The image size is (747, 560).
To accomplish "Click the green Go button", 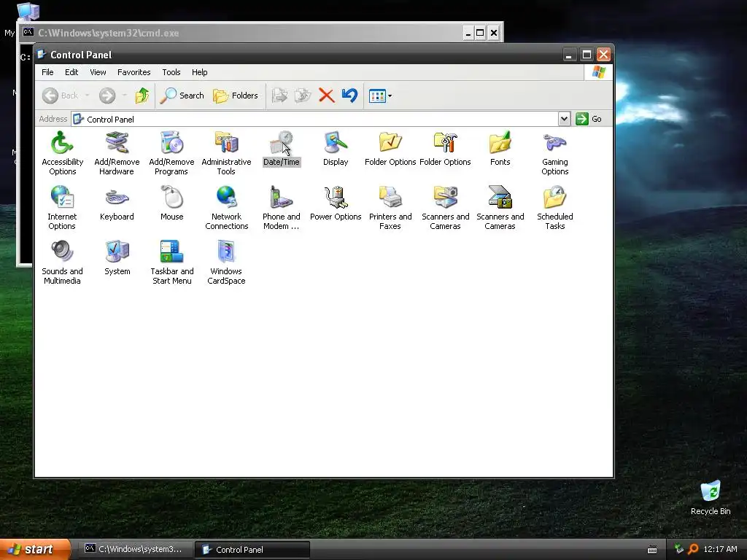I will pyautogui.click(x=589, y=119).
